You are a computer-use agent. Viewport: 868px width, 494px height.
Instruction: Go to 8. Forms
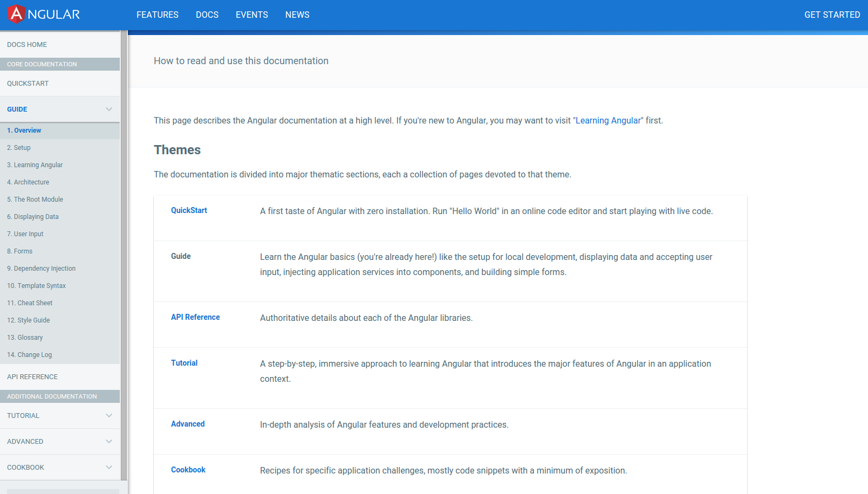tap(60, 251)
